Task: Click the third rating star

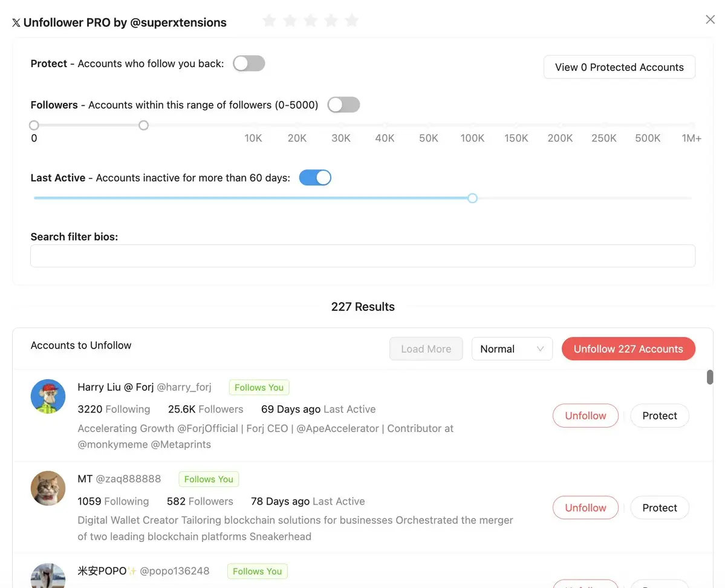Action: (311, 21)
